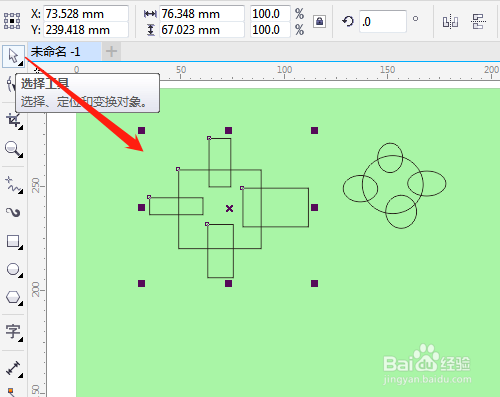Screen dimensions: 500x397
Task: Click the mirror vertically icon
Action: click(x=478, y=22)
